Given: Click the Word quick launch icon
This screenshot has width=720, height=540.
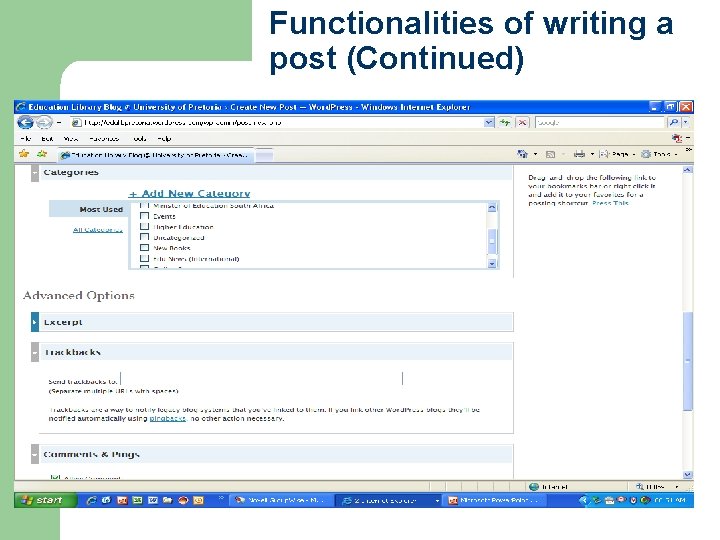Looking at the screenshot, I should click(x=153, y=501).
